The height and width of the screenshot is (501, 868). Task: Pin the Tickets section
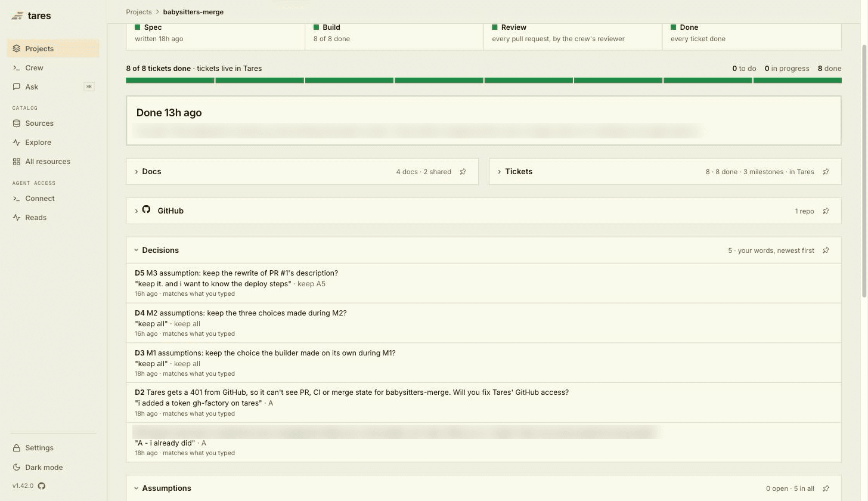[x=826, y=172]
